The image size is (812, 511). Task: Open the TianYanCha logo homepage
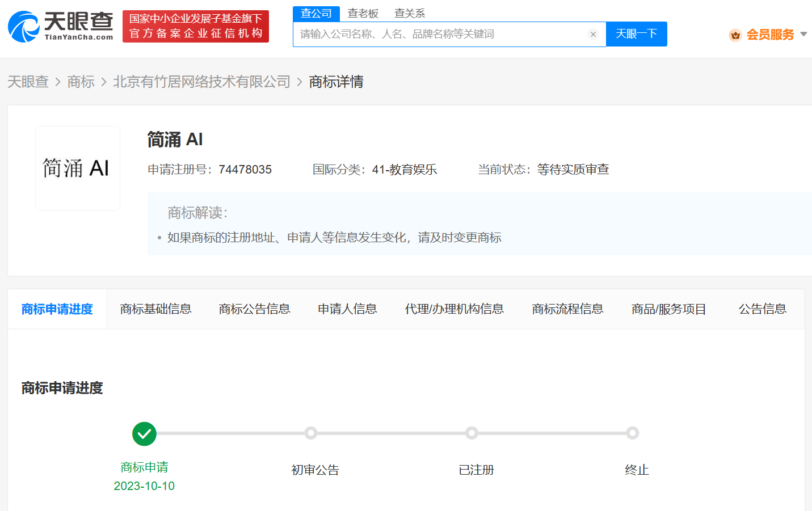(x=61, y=26)
